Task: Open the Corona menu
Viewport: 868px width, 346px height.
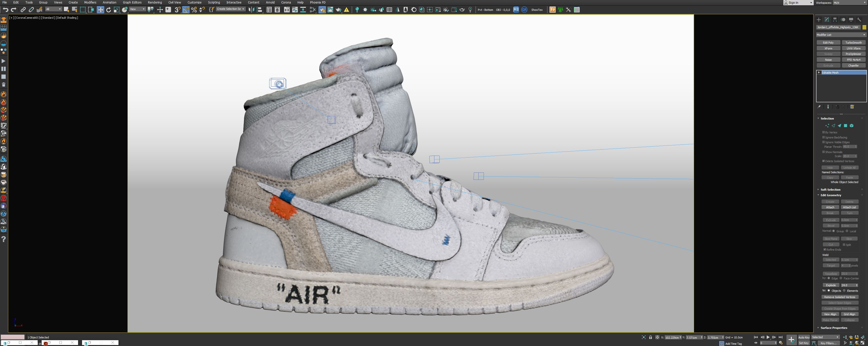Action: [x=286, y=2]
